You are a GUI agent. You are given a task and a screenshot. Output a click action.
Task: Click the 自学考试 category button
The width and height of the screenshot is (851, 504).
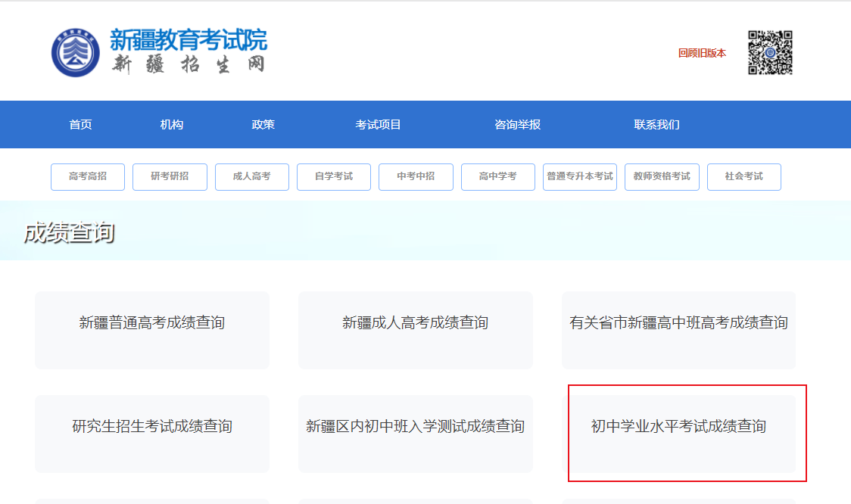(x=334, y=176)
